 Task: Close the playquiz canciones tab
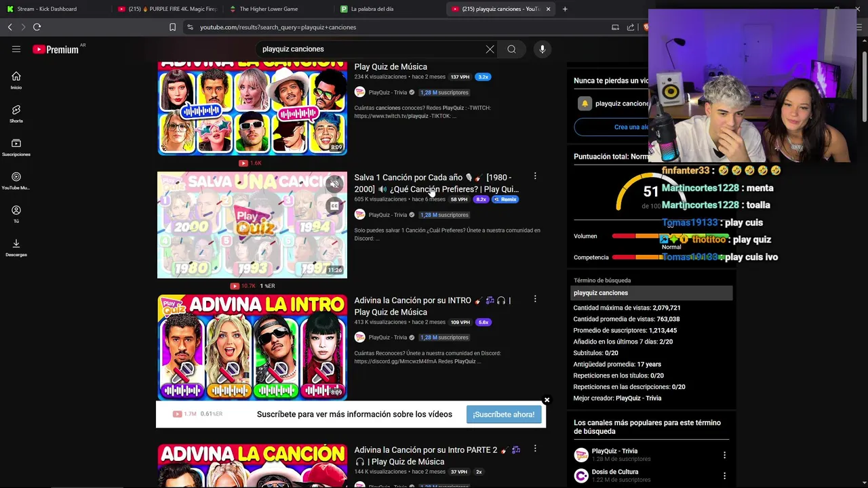[x=549, y=9]
